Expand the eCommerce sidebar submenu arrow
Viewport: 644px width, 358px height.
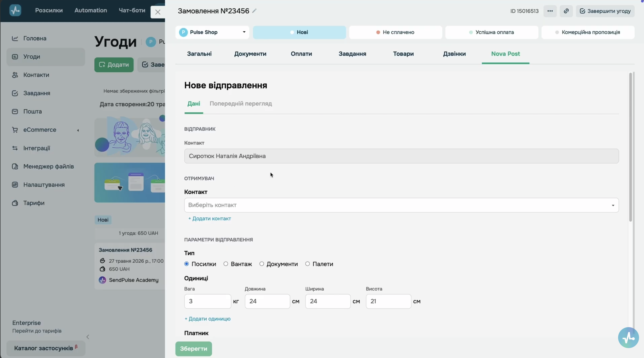coord(78,130)
